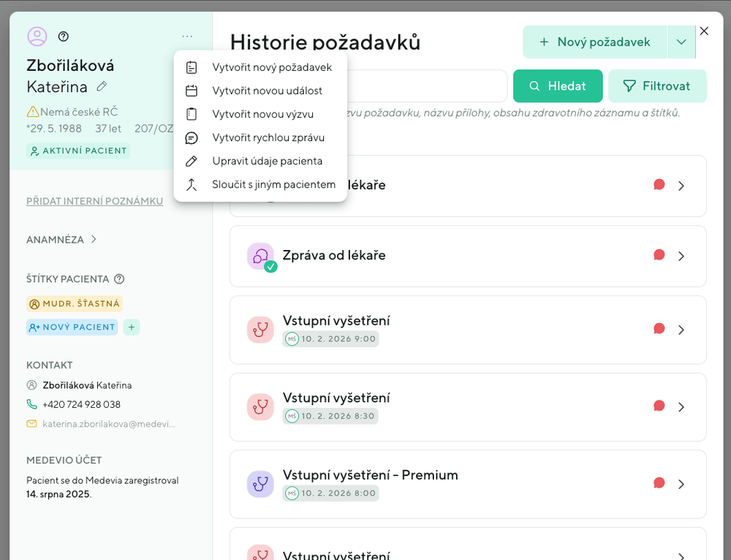Expand the Nový požadavek dropdown arrow
Viewport: 731px width, 560px height.
click(681, 42)
